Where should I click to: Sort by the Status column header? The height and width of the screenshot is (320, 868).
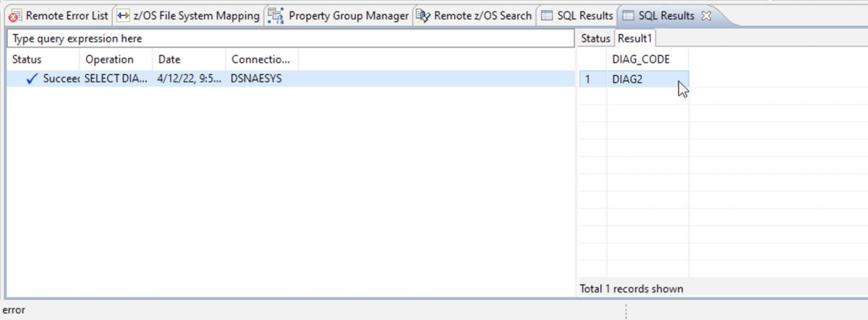tap(43, 60)
